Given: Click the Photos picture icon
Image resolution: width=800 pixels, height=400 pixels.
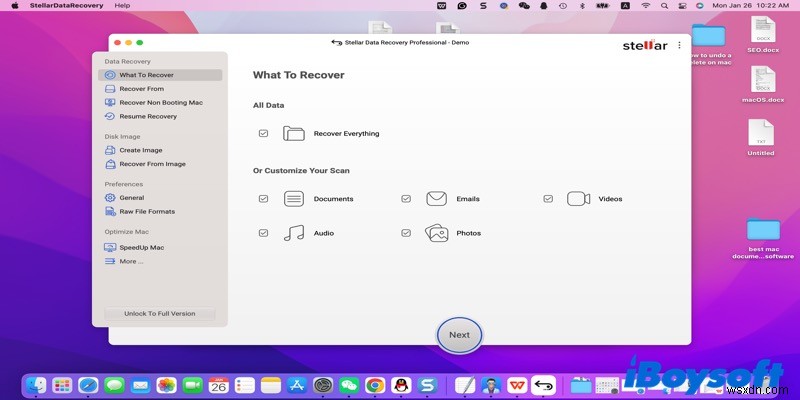Looking at the screenshot, I should (437, 233).
